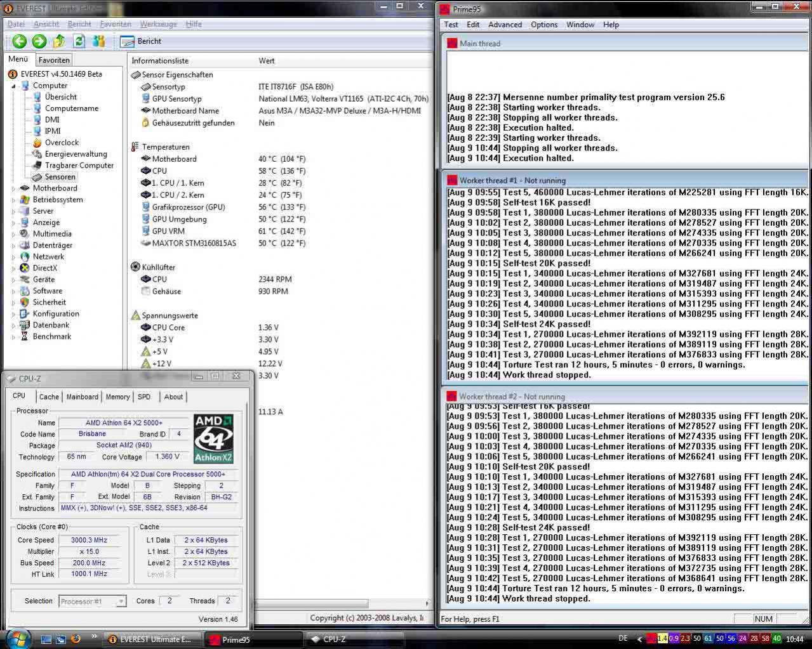
Task: Open the Datei menu in EVEREST
Action: 16,24
